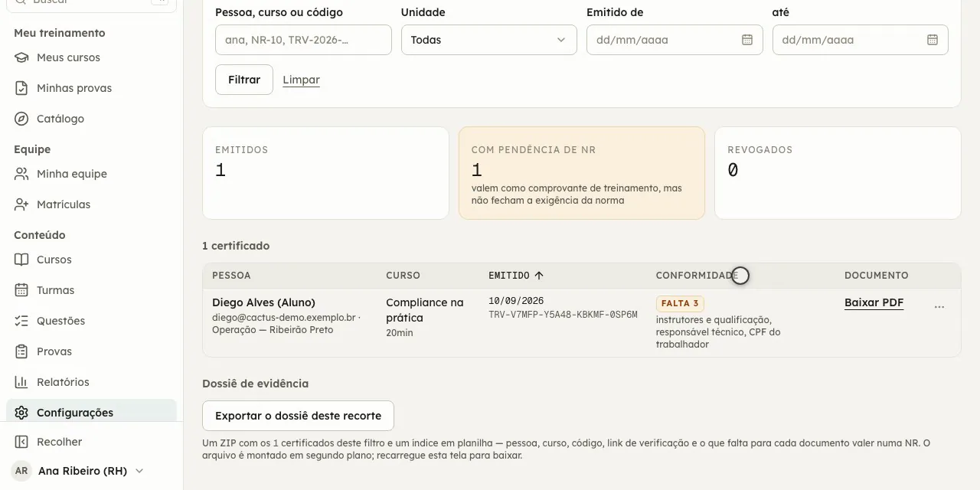Image resolution: width=980 pixels, height=490 pixels.
Task: Open the calendar picker in Emitido de
Action: pyautogui.click(x=747, y=40)
